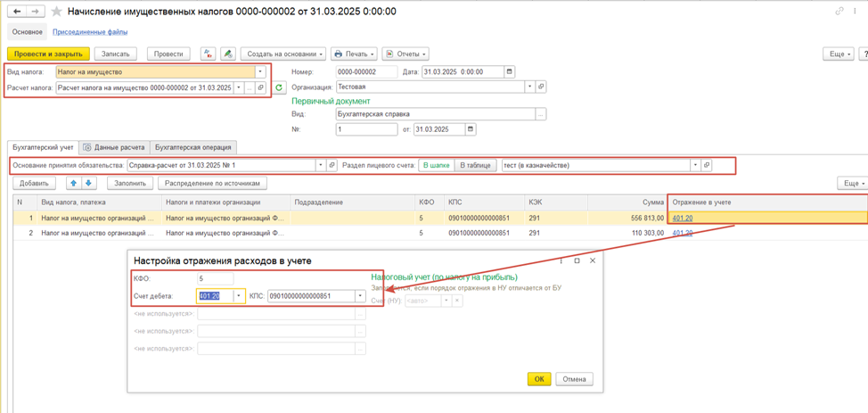Click the Добавить button above the table
Screen dimensions: 868x413
[x=35, y=182]
